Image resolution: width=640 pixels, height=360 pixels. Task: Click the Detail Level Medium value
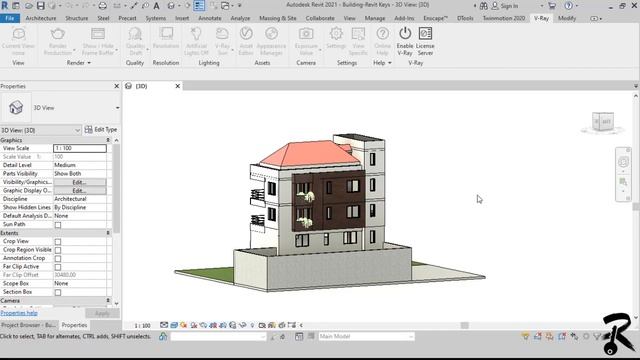[x=80, y=165]
